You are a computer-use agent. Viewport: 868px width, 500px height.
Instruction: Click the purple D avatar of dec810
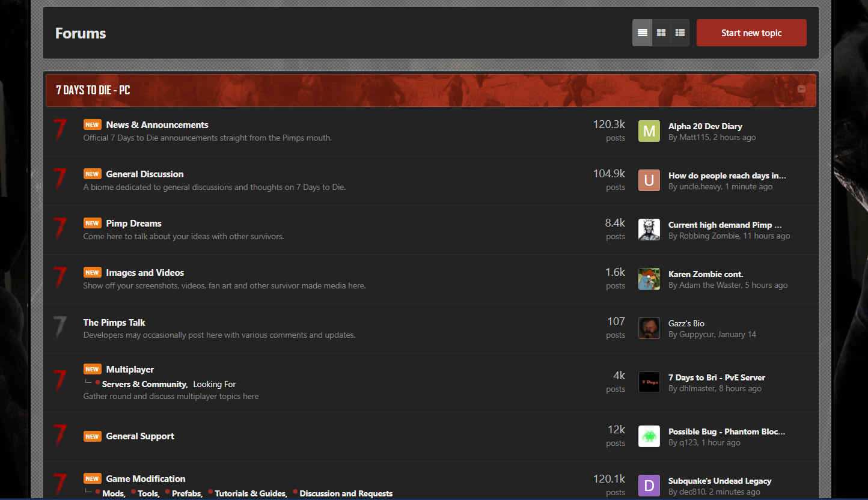pyautogui.click(x=649, y=486)
